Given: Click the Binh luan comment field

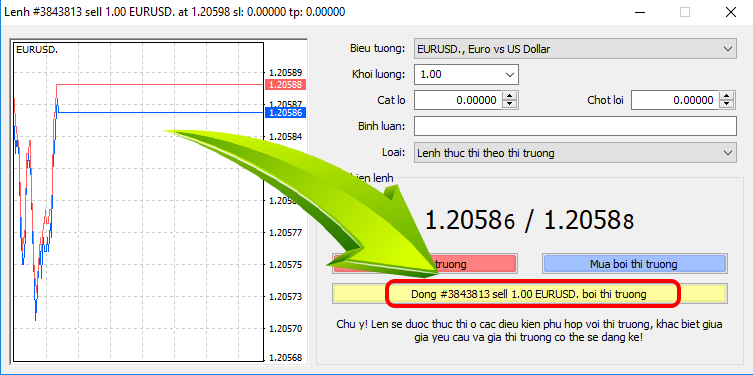Looking at the screenshot, I should coord(575,126).
